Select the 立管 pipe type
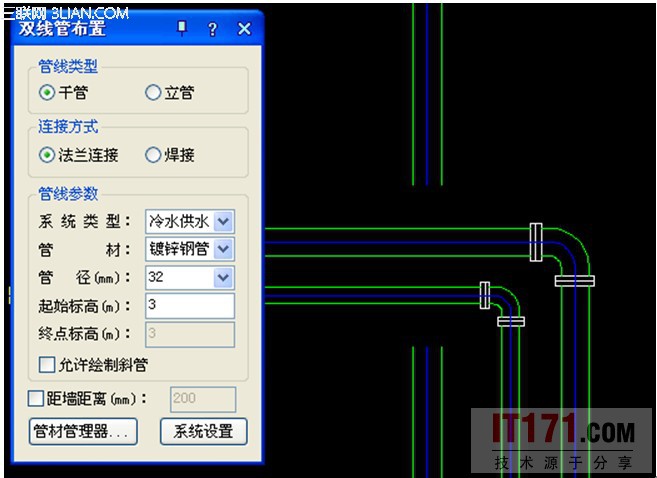The width and height of the screenshot is (657, 478). [153, 93]
